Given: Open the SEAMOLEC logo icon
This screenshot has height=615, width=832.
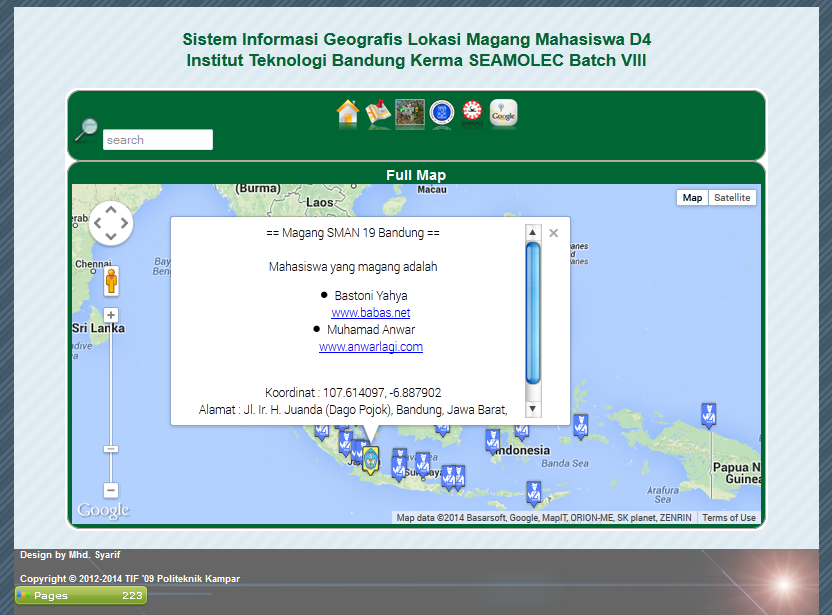Looking at the screenshot, I should point(471,113).
